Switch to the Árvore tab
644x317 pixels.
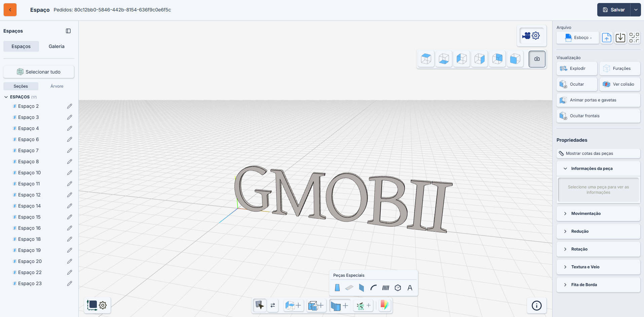[57, 86]
